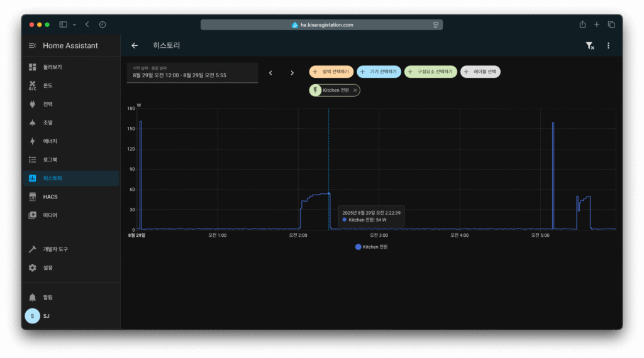Open the 구성요소 선택하기 entity picker
Viewport: 644px width, 358px height.
pyautogui.click(x=431, y=72)
